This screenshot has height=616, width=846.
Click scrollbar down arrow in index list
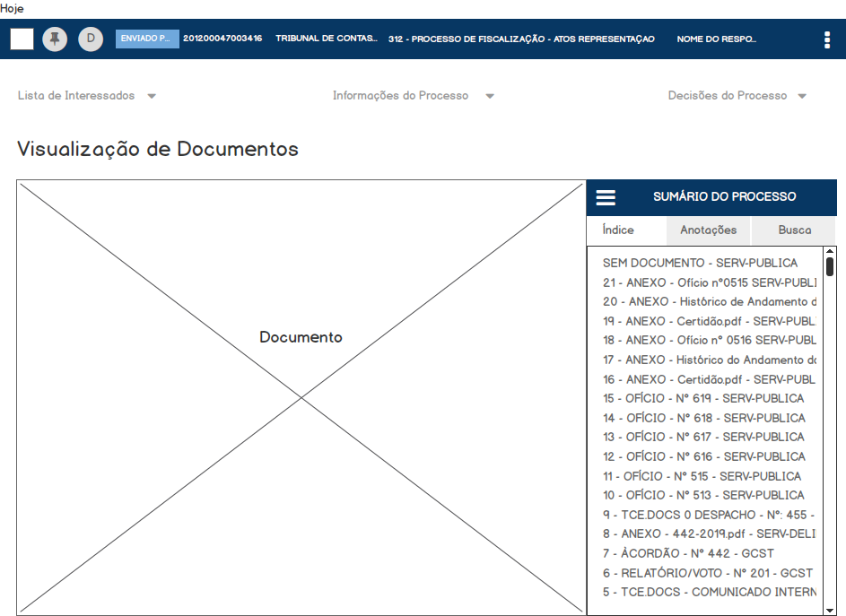830,609
